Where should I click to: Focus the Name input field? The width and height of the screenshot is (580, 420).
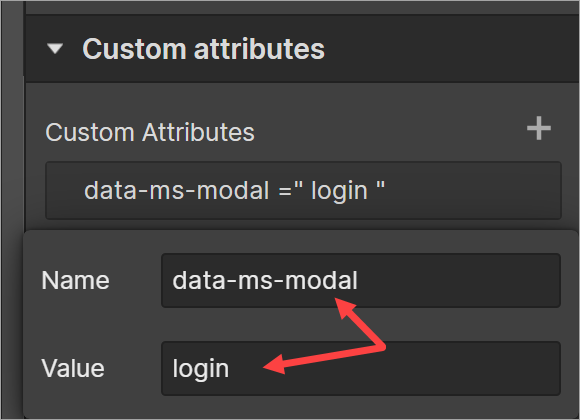tap(361, 280)
